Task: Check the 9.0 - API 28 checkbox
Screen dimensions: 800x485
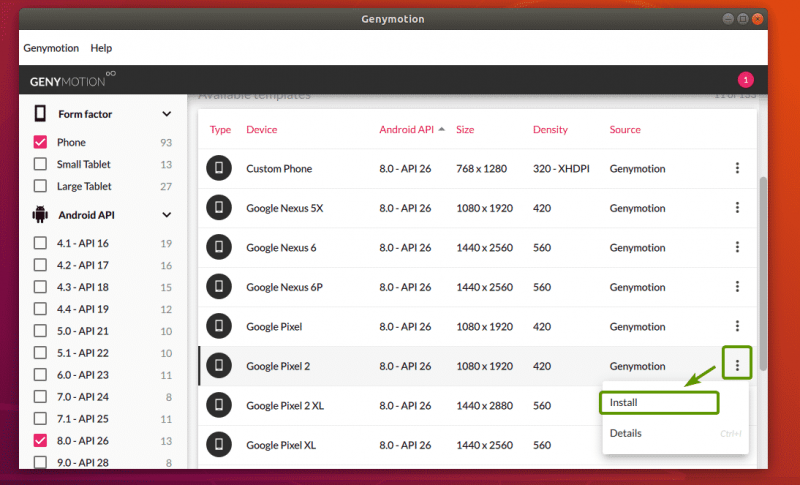Action: tap(40, 462)
